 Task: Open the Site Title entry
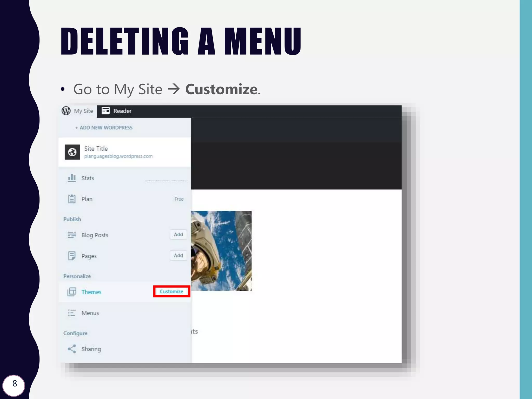[96, 149]
